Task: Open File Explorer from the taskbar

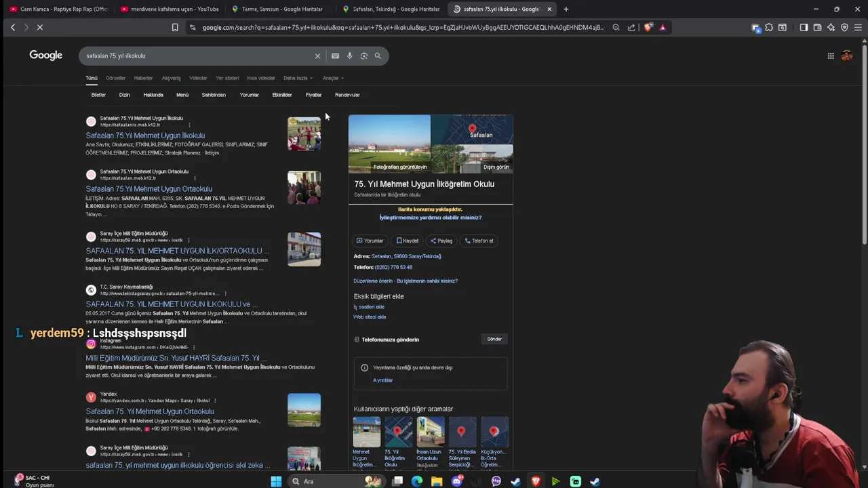Action: [x=437, y=481]
